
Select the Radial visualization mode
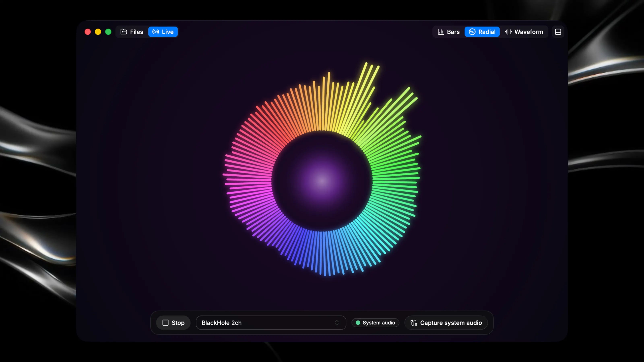pos(482,32)
